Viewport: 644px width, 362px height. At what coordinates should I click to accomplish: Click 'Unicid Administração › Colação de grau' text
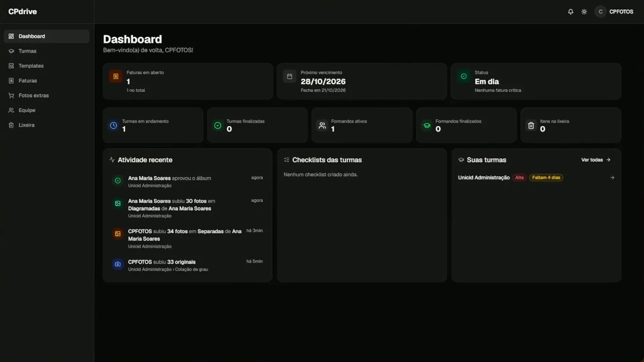(168, 270)
